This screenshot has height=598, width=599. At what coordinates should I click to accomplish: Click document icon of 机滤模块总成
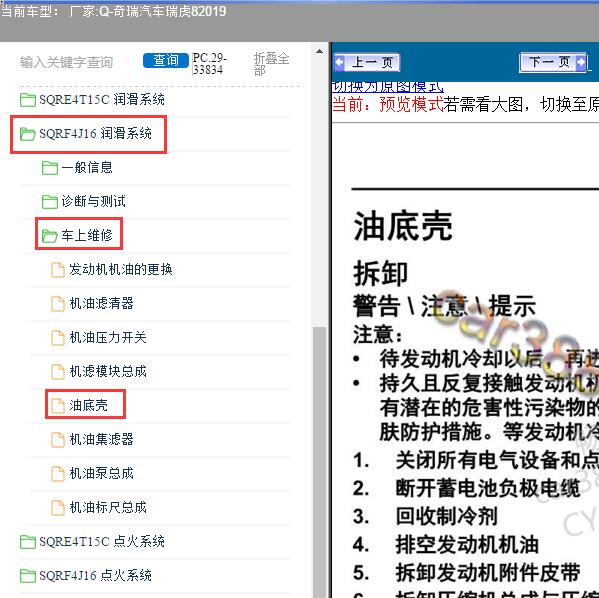[58, 372]
